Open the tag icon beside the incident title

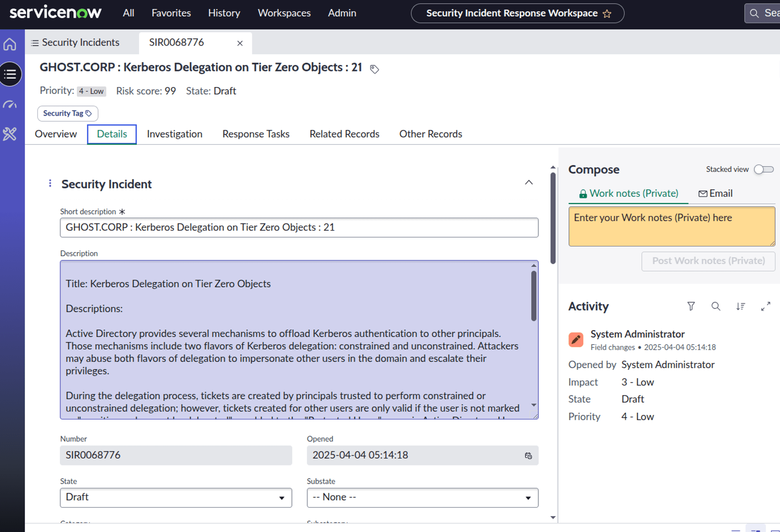click(x=374, y=69)
